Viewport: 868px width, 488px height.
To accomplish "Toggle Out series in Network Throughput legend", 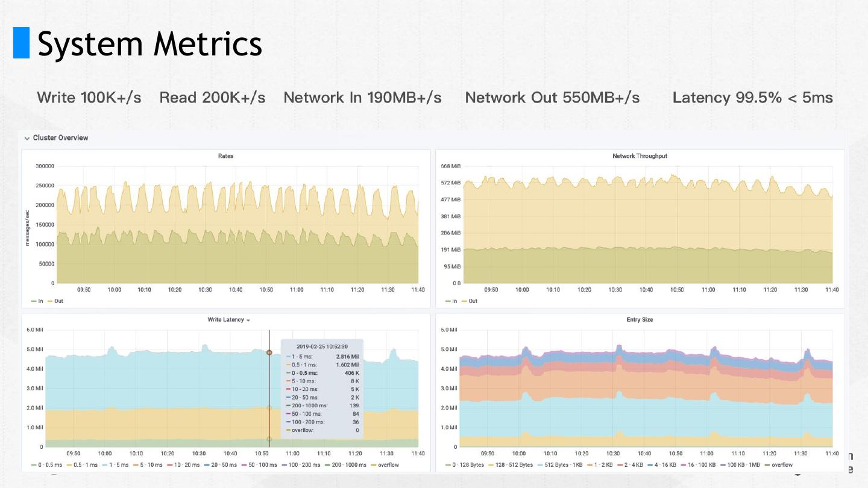I will coord(470,301).
